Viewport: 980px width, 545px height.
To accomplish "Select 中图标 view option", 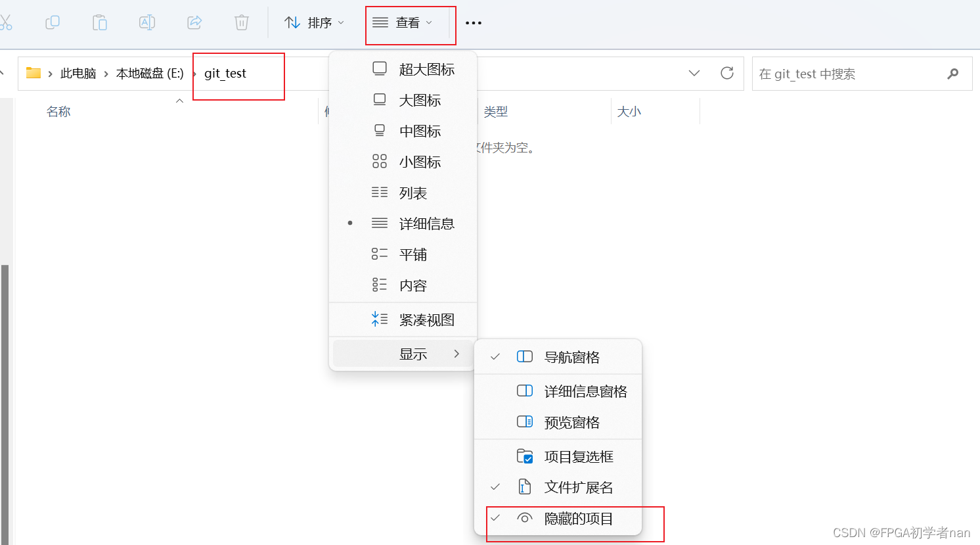I will click(403, 131).
